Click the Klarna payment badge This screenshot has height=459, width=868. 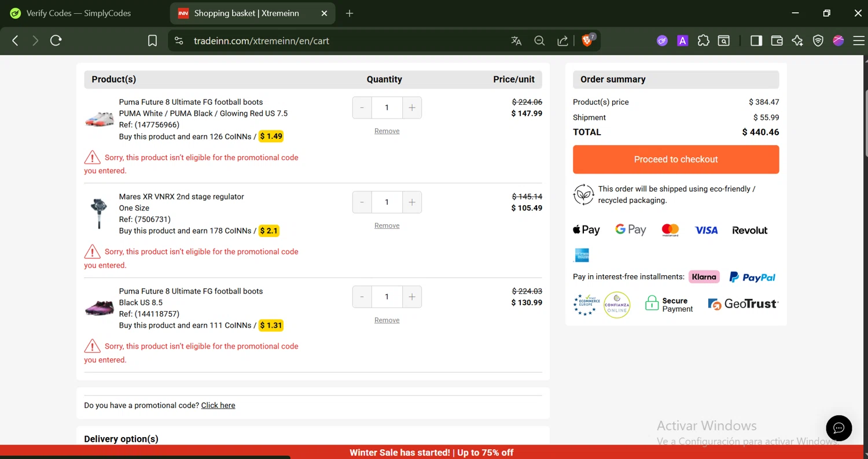coord(704,277)
